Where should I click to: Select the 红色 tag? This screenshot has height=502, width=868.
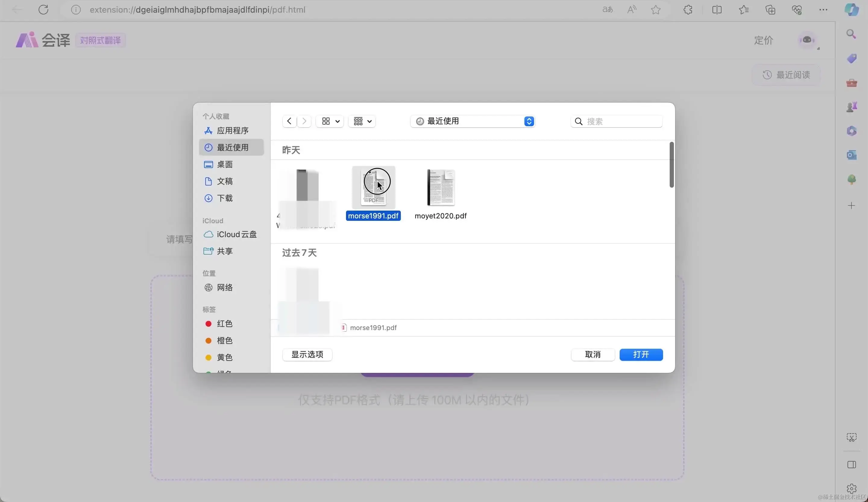[x=231, y=324]
